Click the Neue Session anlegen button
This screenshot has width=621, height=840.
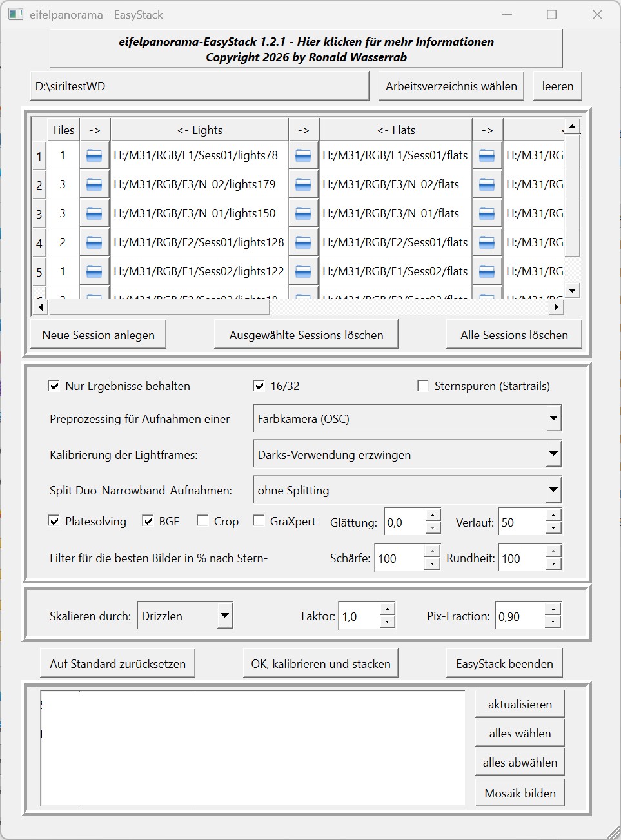pos(99,335)
